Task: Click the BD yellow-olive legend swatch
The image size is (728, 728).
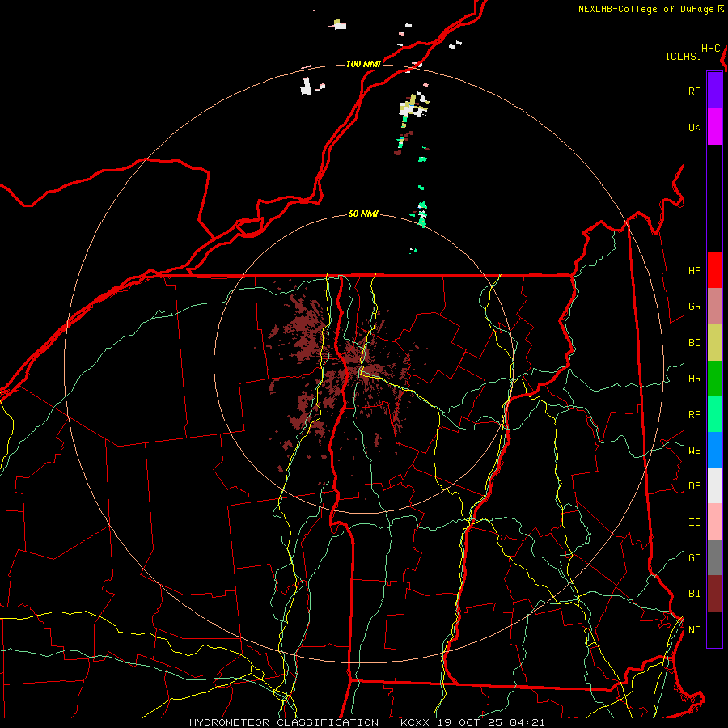Action: [714, 343]
